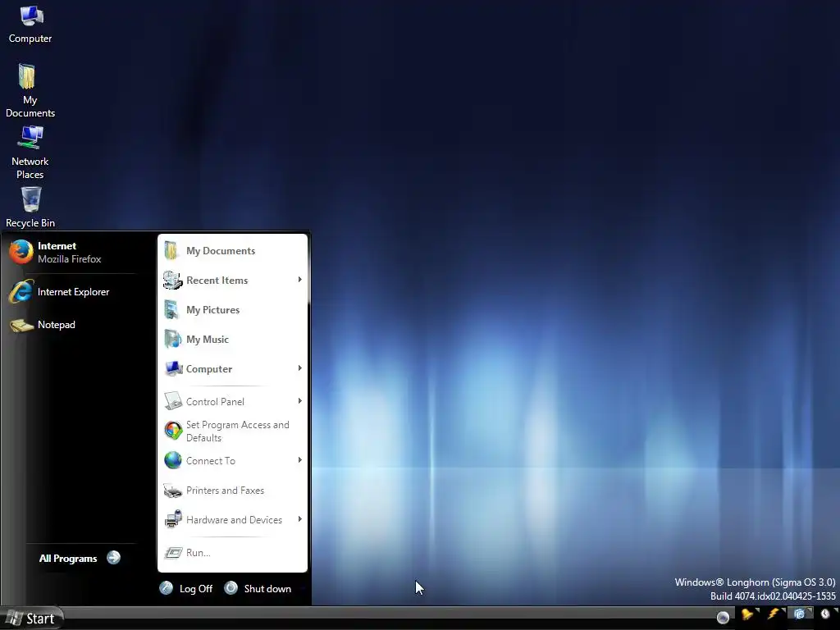
Task: Open My Music from the Start menu
Action: (x=232, y=339)
